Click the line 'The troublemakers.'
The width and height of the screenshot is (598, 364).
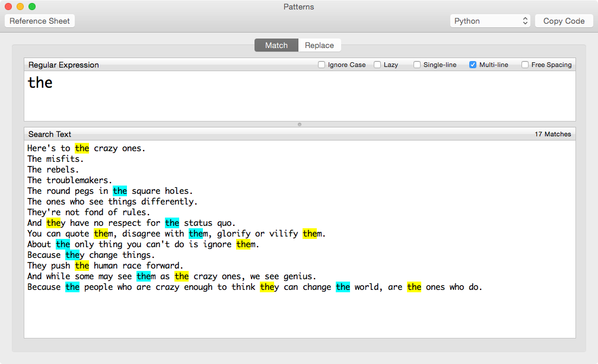[x=69, y=180]
